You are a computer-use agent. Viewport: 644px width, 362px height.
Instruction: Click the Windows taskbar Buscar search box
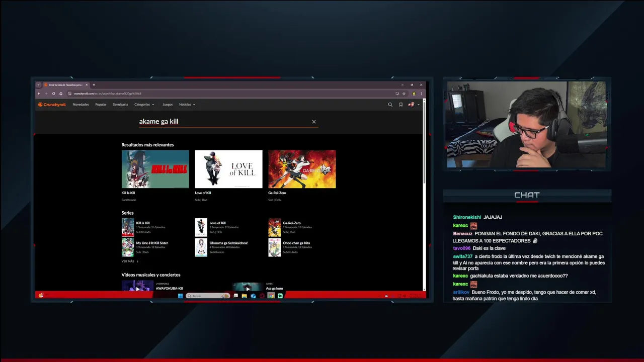click(x=208, y=296)
